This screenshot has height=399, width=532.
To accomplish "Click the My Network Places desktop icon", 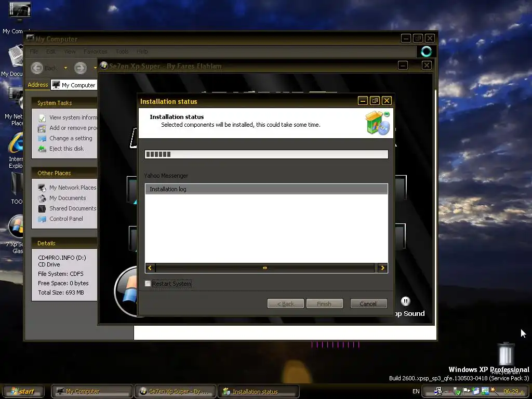I will 16,98.
